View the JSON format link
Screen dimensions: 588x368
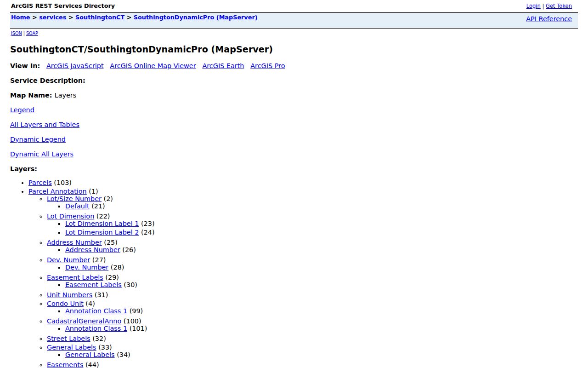click(x=17, y=33)
